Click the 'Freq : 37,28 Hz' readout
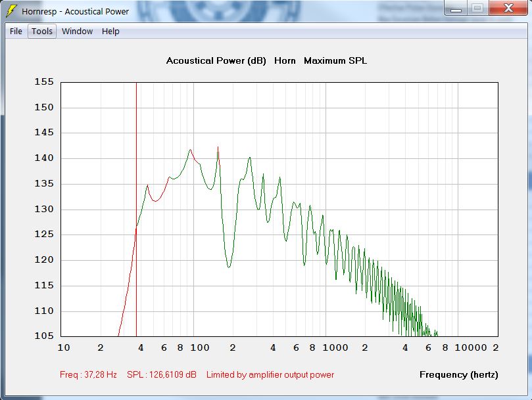 pos(88,374)
